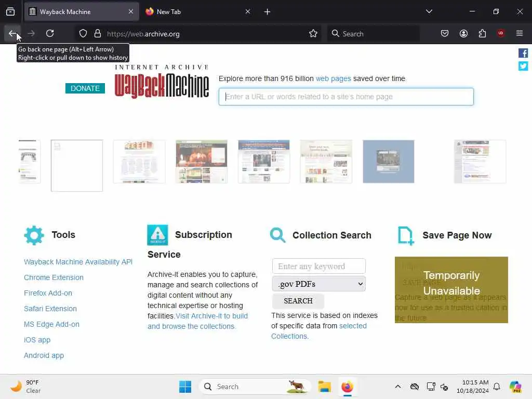Viewport: 532px width, 399px height.
Task: Click the Copilot icon in the taskbar
Action: 515,387
